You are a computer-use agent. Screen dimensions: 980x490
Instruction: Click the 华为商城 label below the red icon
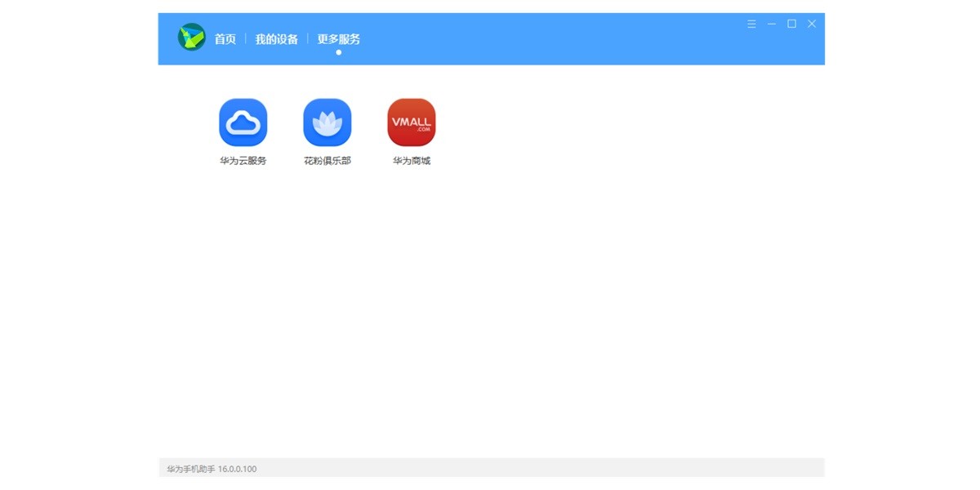(x=412, y=160)
